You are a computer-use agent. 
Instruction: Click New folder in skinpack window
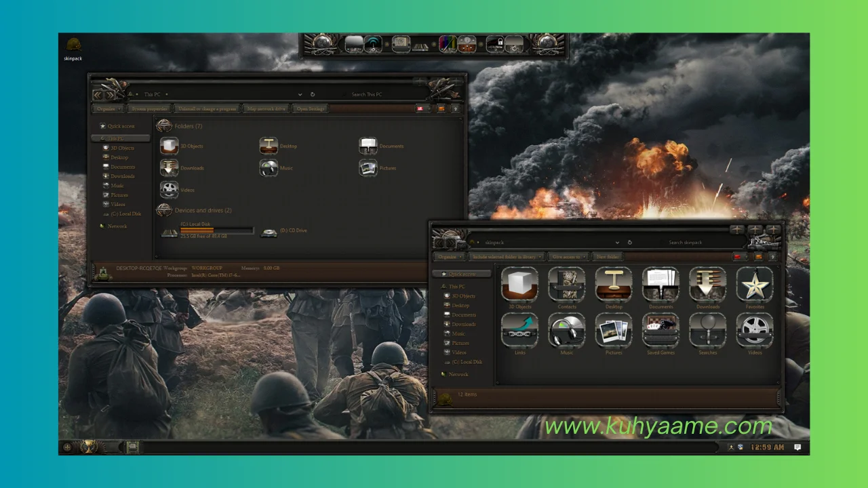(x=608, y=257)
